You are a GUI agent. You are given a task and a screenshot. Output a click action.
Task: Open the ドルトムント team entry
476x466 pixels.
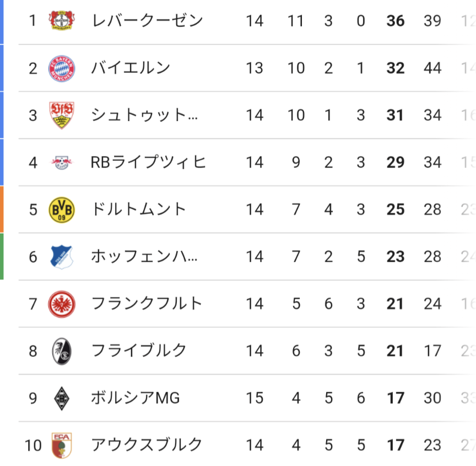coord(139,210)
